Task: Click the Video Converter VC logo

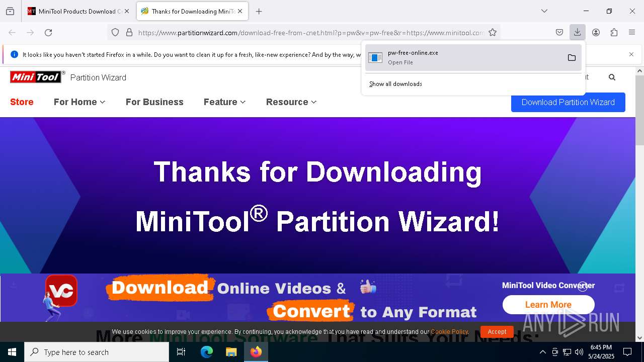Action: click(61, 291)
